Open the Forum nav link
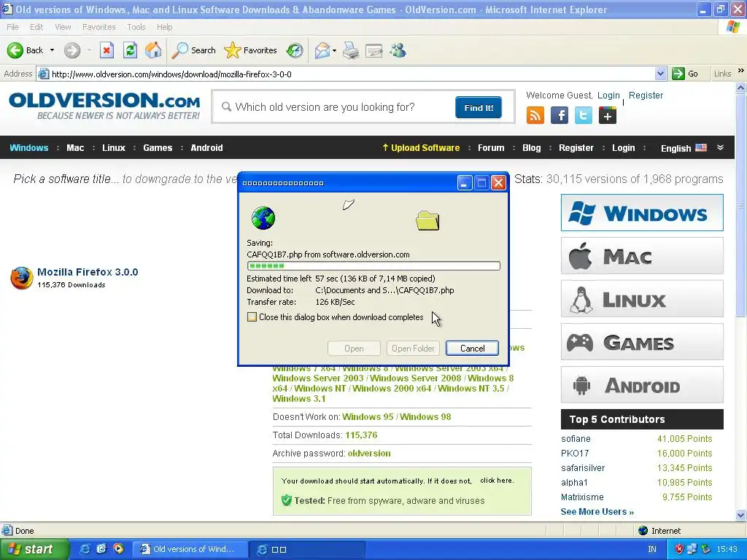The width and height of the screenshot is (747, 560). [491, 147]
